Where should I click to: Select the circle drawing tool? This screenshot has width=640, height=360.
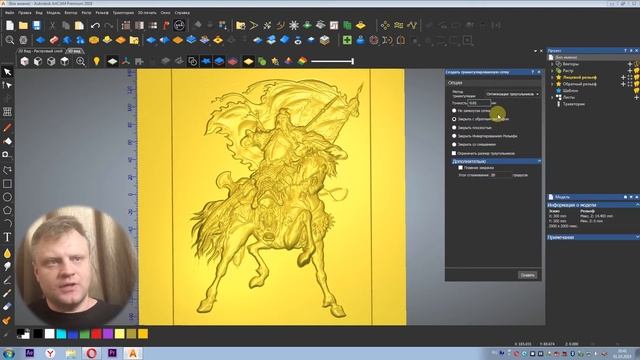click(x=7, y=197)
